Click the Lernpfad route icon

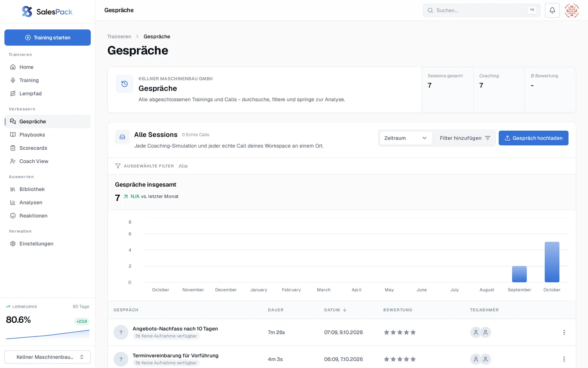13,93
